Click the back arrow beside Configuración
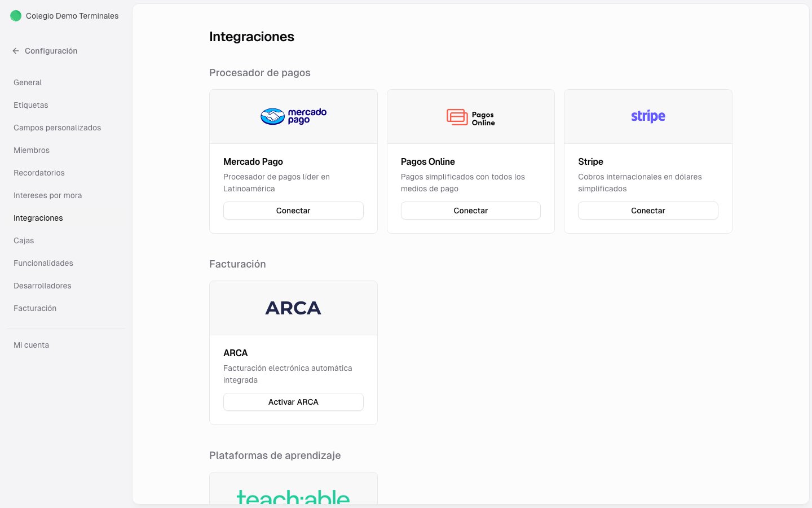The height and width of the screenshot is (508, 812). tap(16, 51)
